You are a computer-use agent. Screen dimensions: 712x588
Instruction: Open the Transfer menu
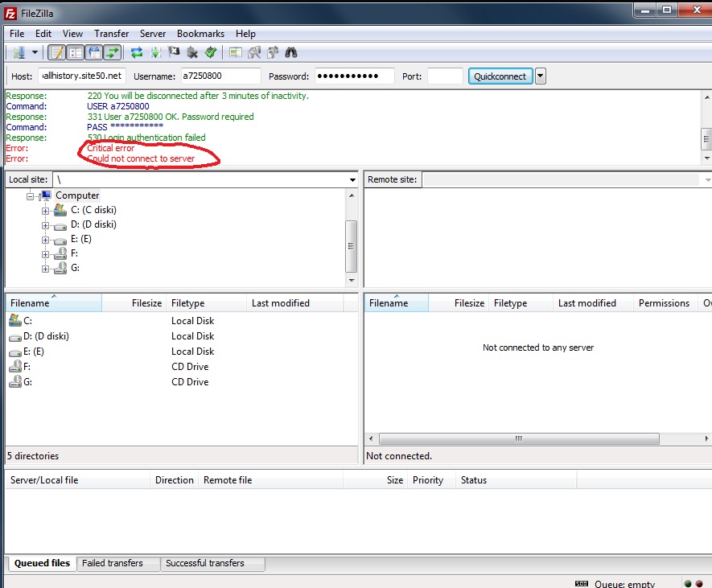(x=111, y=34)
